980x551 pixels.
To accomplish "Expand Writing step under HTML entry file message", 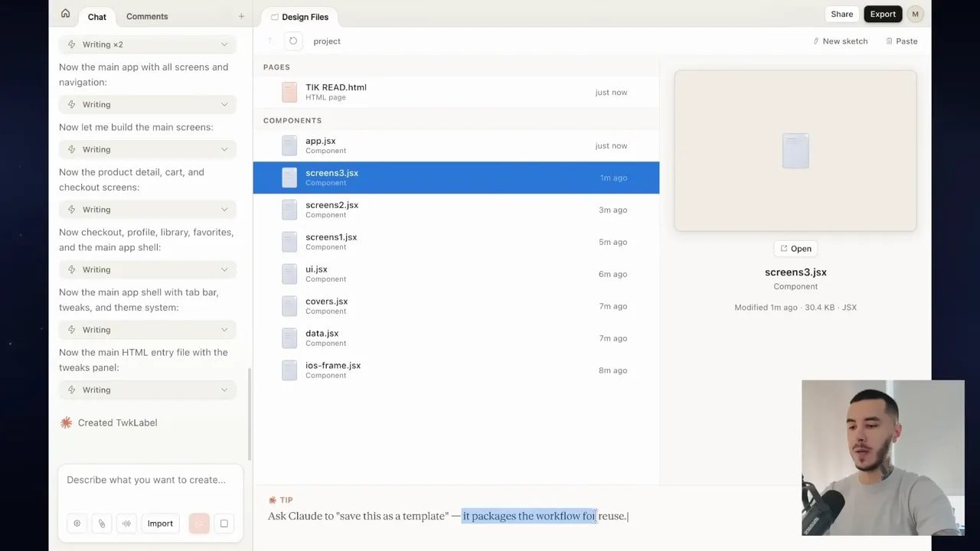I will pyautogui.click(x=147, y=390).
